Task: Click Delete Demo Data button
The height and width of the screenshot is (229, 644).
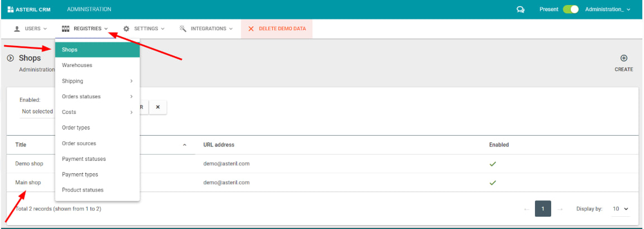Action: point(277,28)
